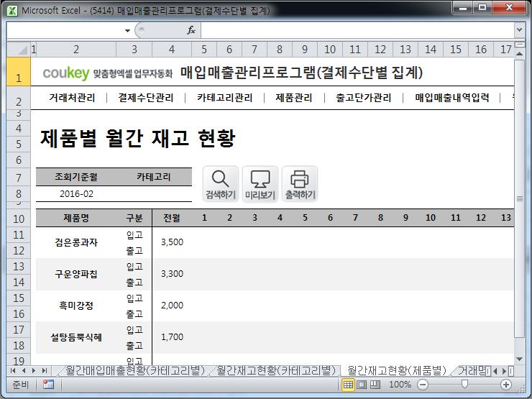Switch to 월간재고현황(카테고리별) sheet tab

tap(276, 370)
